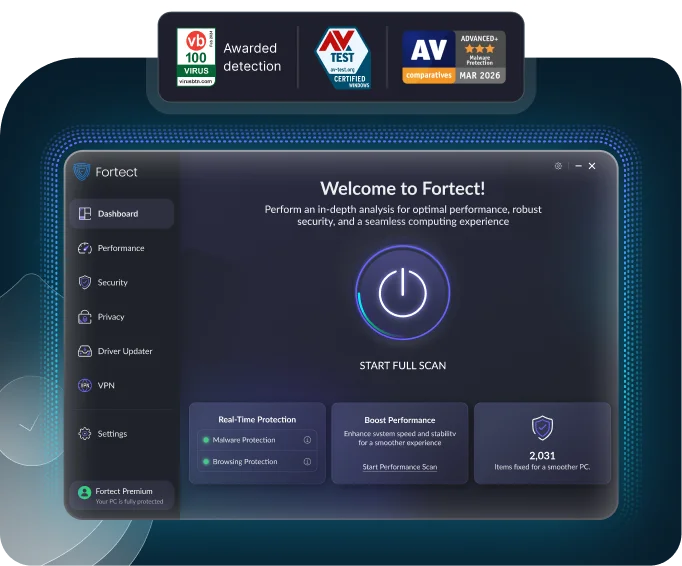Open Settings in the sidebar
Screen dimensions: 682x566
(x=122, y=434)
